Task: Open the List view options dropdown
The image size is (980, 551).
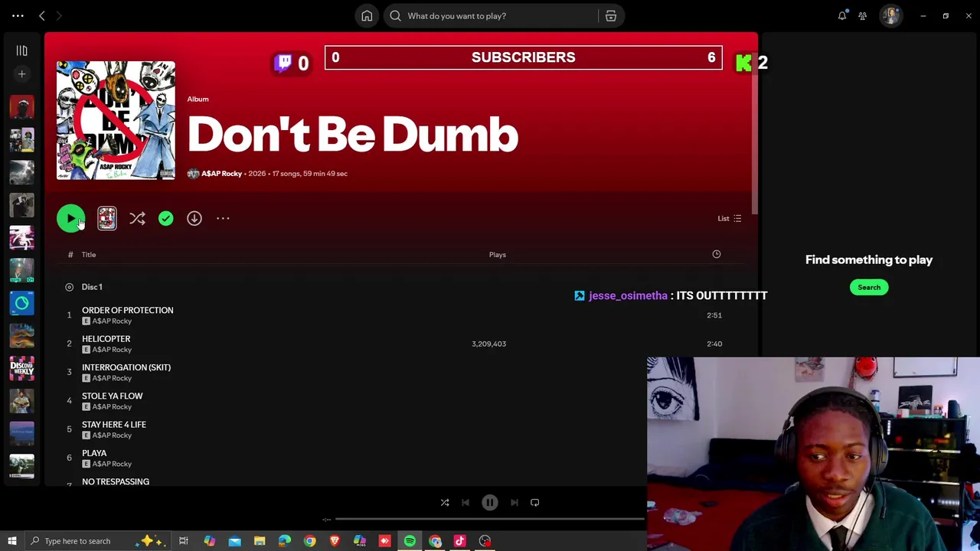Action: click(729, 219)
